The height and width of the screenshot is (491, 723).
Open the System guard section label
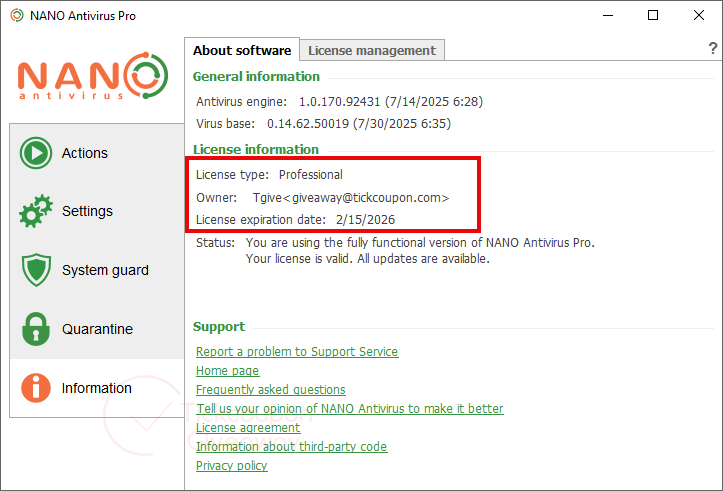tap(106, 270)
